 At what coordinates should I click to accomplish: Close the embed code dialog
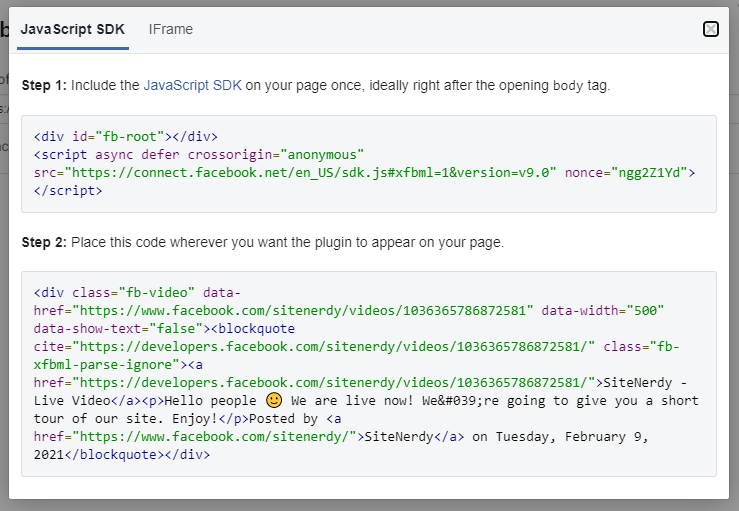(x=711, y=29)
